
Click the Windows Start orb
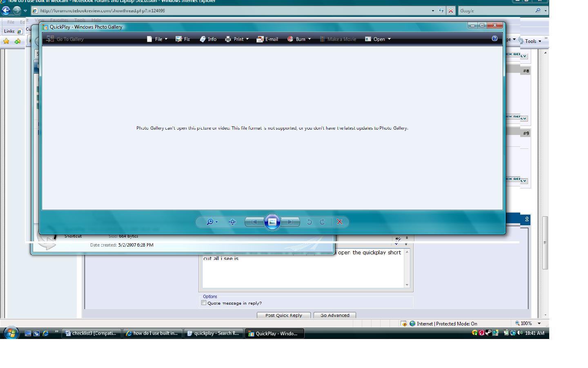(11, 333)
